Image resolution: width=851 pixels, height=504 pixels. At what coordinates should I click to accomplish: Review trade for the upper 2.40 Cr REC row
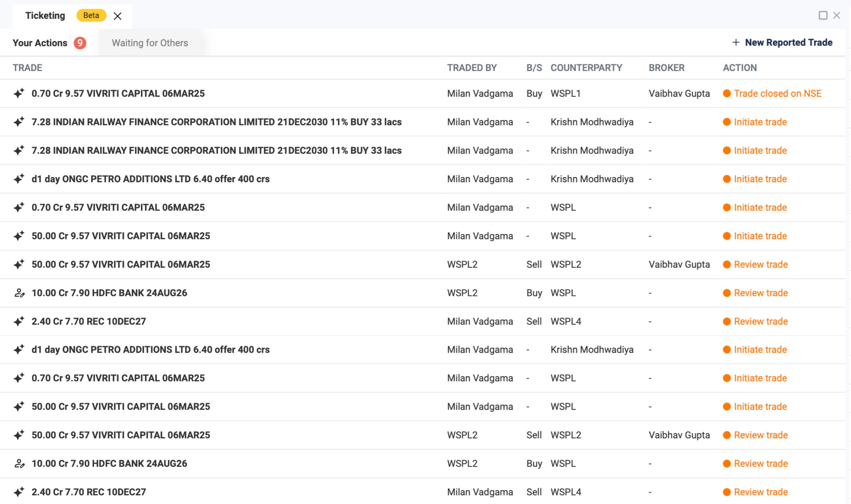[x=761, y=321]
